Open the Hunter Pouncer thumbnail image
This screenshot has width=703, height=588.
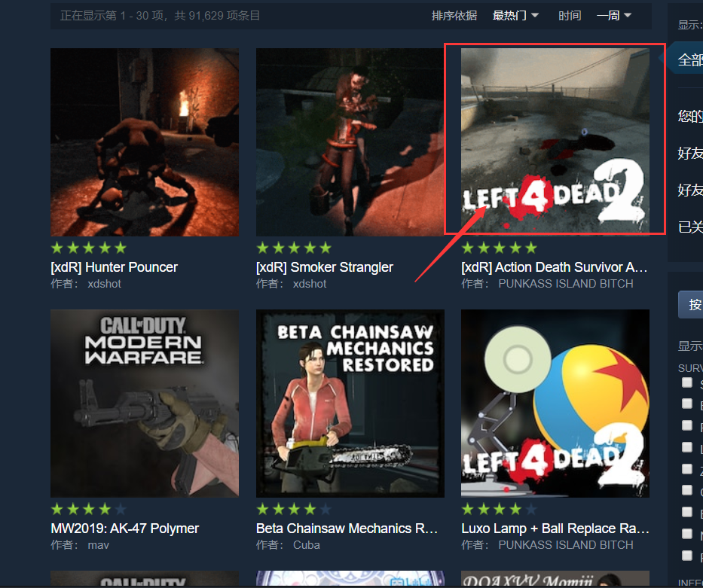[145, 142]
